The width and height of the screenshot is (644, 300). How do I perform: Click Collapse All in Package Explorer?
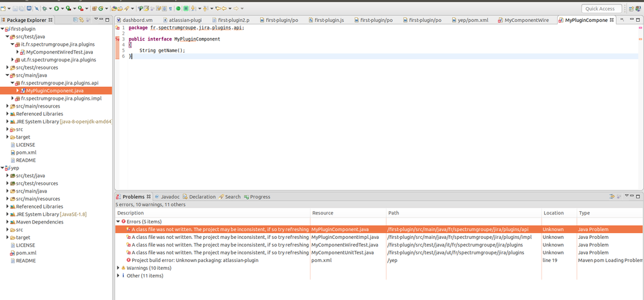(x=75, y=19)
